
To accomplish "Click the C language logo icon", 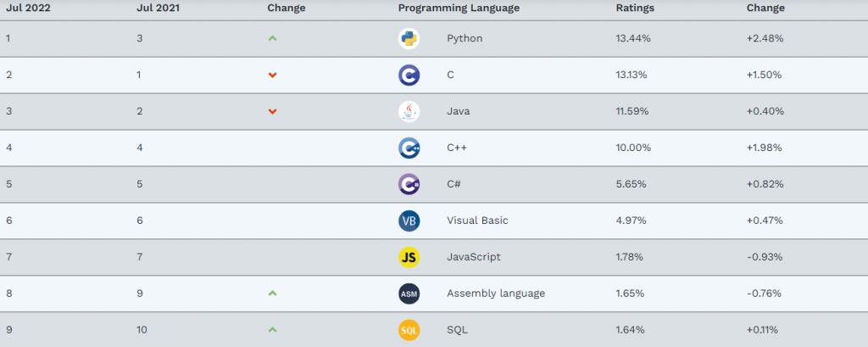I will click(409, 76).
